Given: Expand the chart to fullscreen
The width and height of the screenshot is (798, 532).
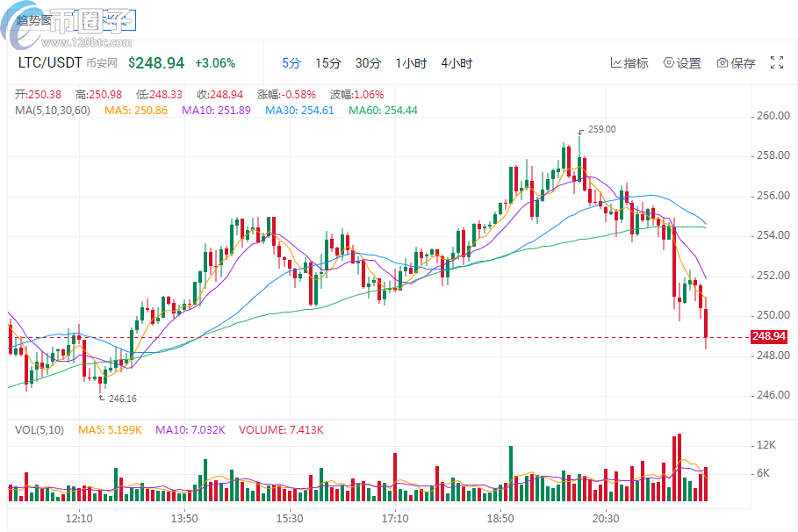Looking at the screenshot, I should pyautogui.click(x=777, y=62).
